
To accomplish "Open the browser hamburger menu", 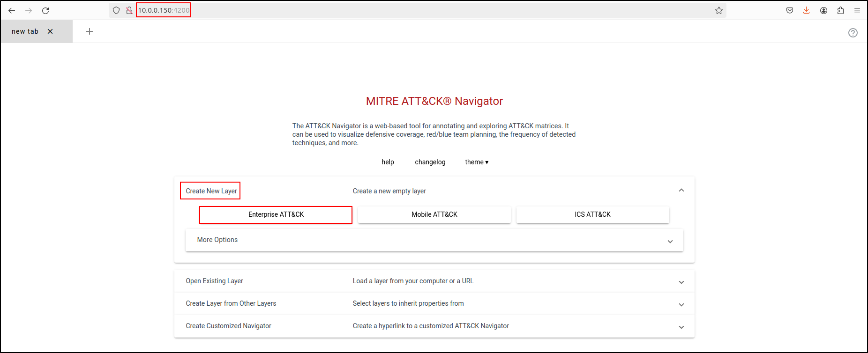I will tap(857, 10).
